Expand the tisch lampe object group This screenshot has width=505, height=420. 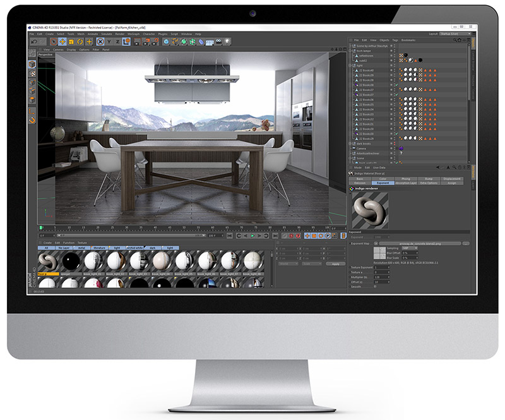[350, 51]
